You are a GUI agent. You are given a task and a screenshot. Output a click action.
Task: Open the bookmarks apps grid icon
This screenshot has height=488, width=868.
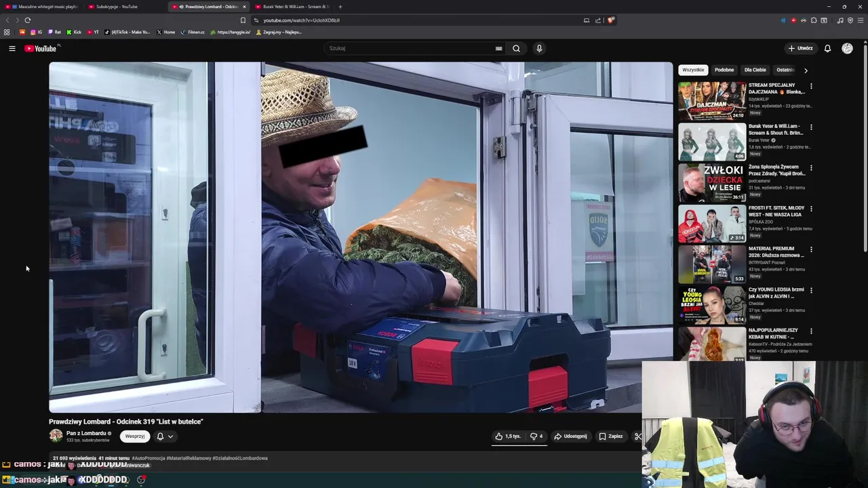click(7, 32)
